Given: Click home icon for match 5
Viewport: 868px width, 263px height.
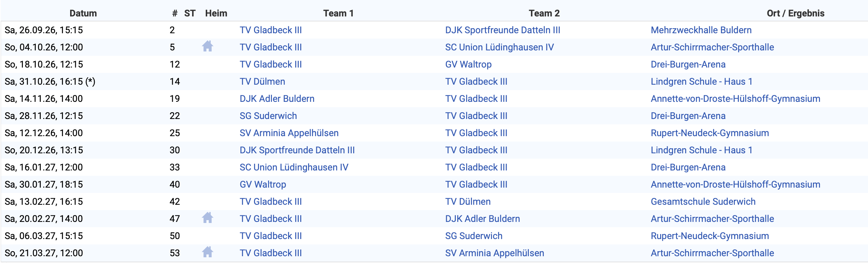Looking at the screenshot, I should pyautogui.click(x=208, y=46).
